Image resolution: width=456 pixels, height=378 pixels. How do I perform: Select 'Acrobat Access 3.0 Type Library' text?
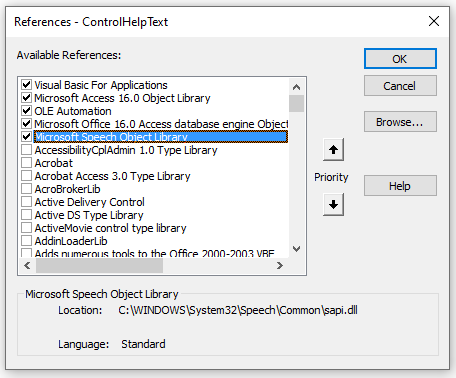[x=113, y=176]
